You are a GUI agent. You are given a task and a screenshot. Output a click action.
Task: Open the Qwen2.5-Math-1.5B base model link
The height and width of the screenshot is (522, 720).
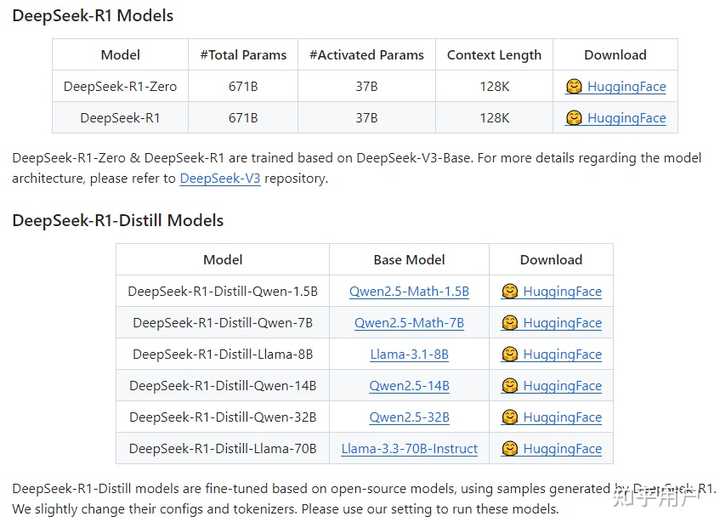(x=409, y=292)
